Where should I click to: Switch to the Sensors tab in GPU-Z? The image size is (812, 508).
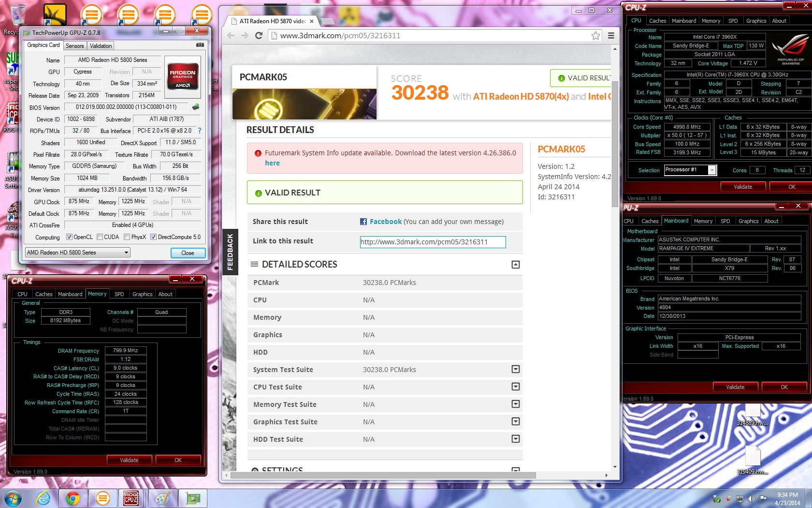(x=75, y=46)
